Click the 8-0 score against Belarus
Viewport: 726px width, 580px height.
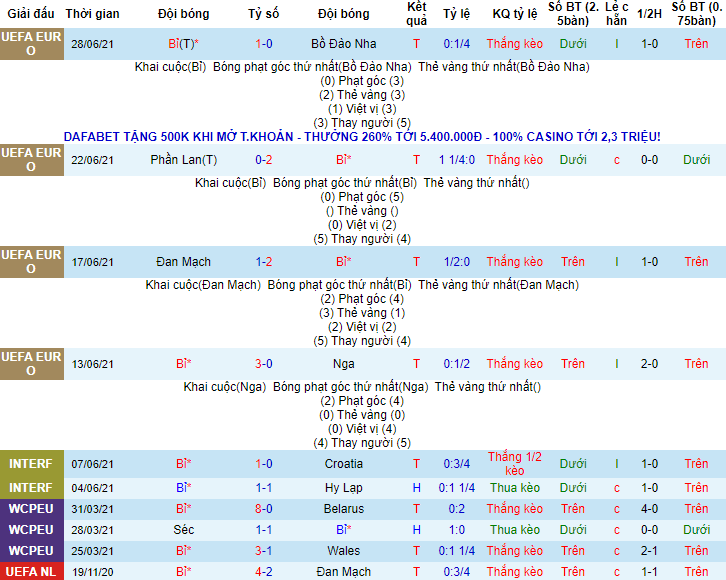click(x=264, y=508)
